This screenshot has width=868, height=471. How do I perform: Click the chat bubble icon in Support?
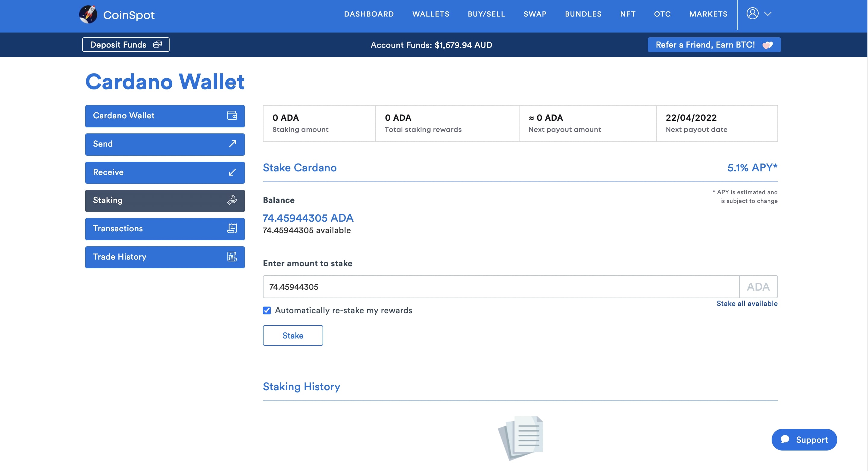pyautogui.click(x=785, y=439)
